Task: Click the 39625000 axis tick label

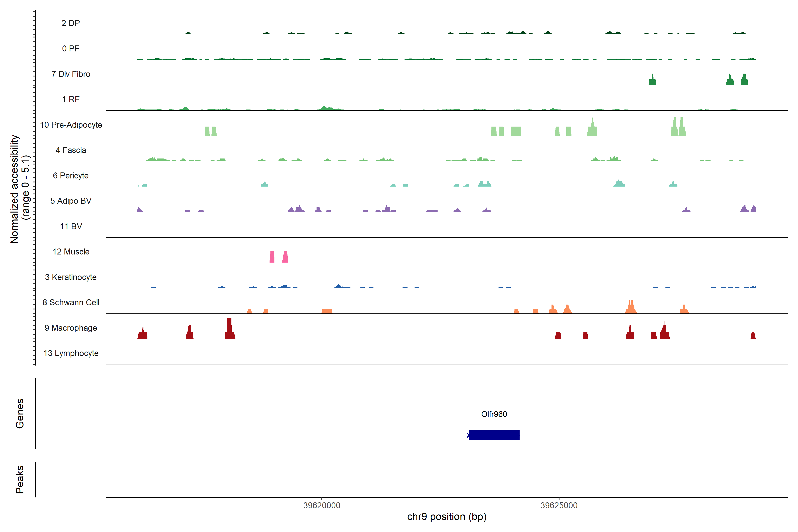Action: pos(559,505)
